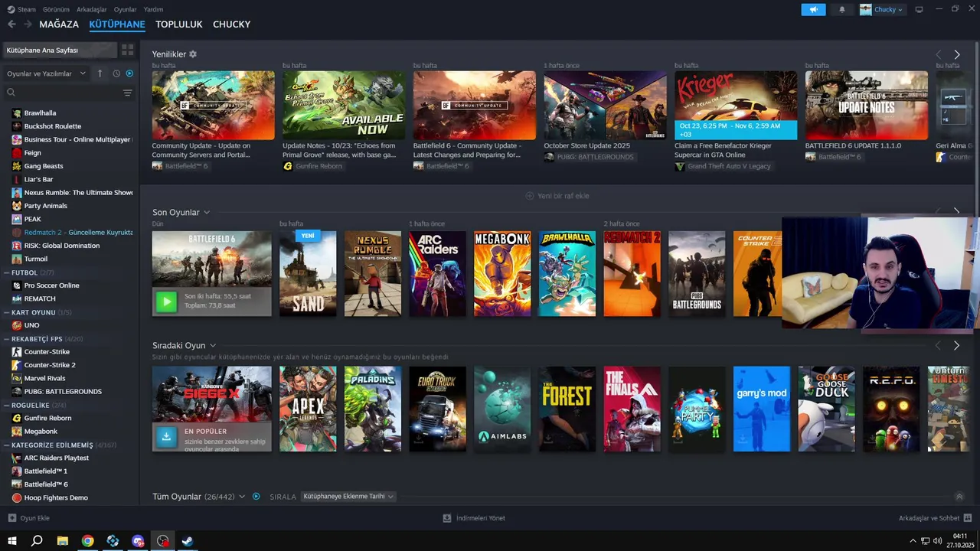Click the announcements megaphone button
This screenshot has height=551, width=980.
(x=813, y=9)
